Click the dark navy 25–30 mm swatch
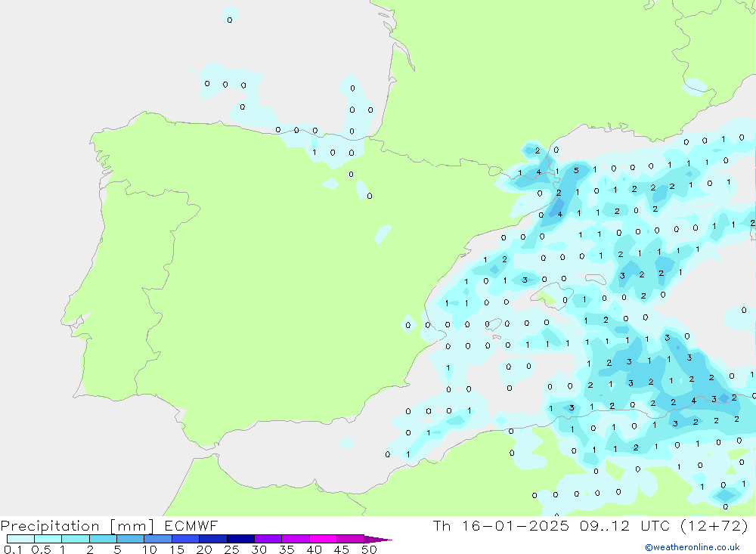Viewport: 756px width, 554px height. tap(240, 539)
